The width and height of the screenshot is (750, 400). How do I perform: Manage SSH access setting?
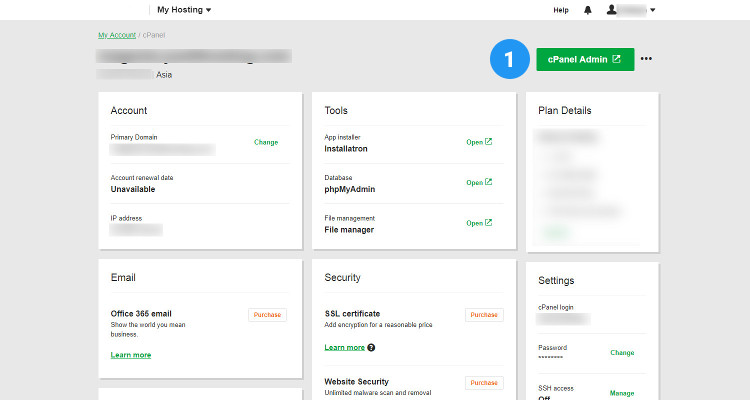(622, 393)
